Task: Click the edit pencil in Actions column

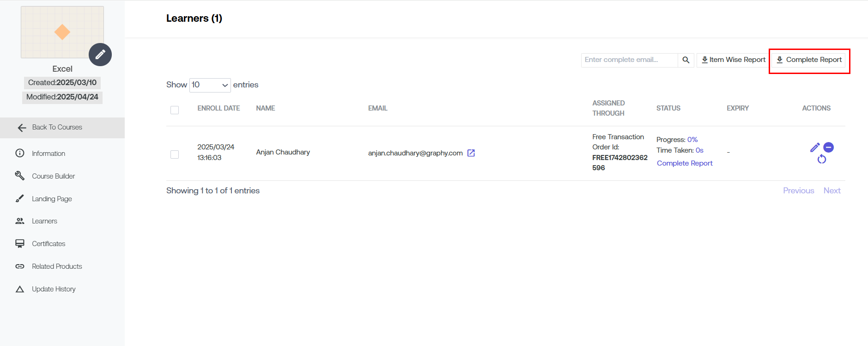Action: click(x=815, y=148)
